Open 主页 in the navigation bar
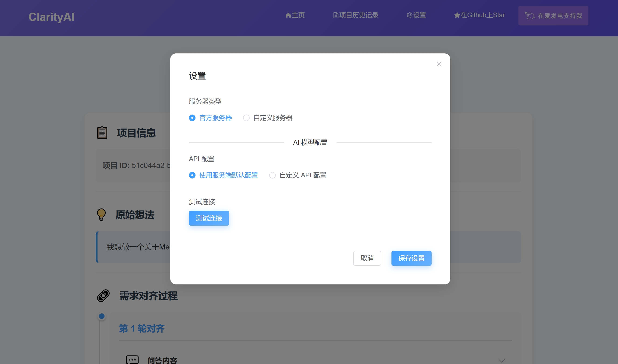Screen dimensions: 618x364 295,15
